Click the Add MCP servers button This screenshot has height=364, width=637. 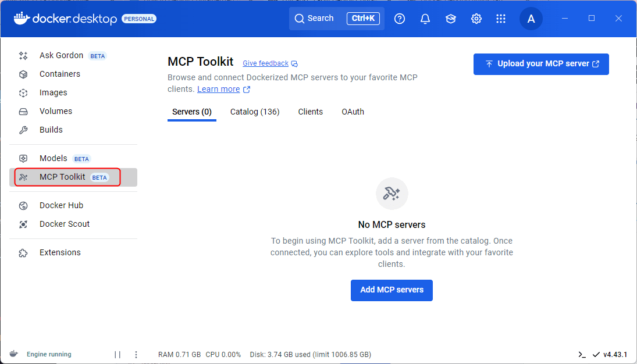(392, 290)
